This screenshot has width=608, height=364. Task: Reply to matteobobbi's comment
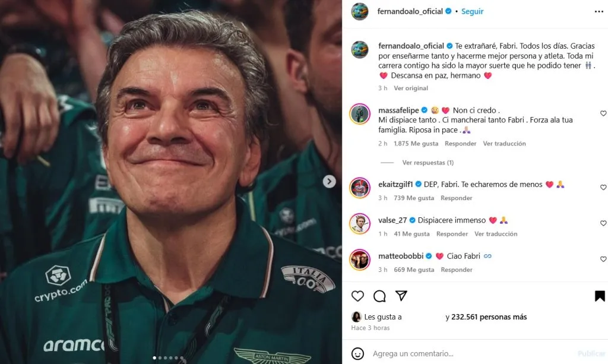click(457, 270)
